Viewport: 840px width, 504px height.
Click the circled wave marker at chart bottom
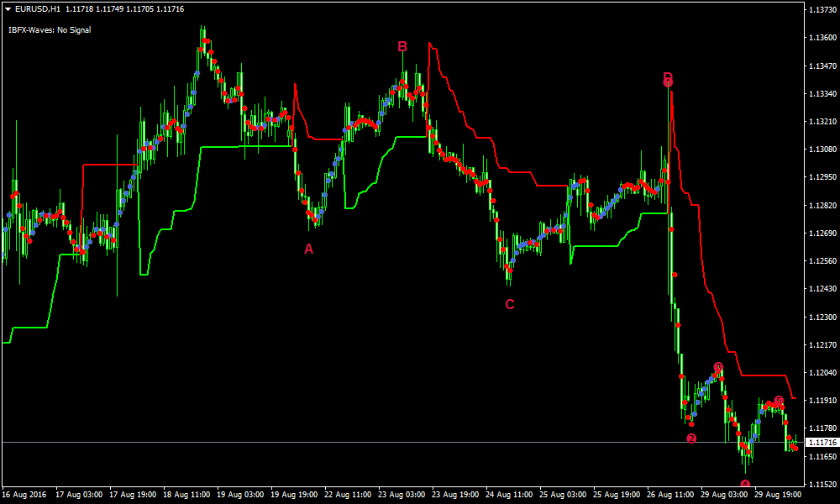click(x=745, y=484)
